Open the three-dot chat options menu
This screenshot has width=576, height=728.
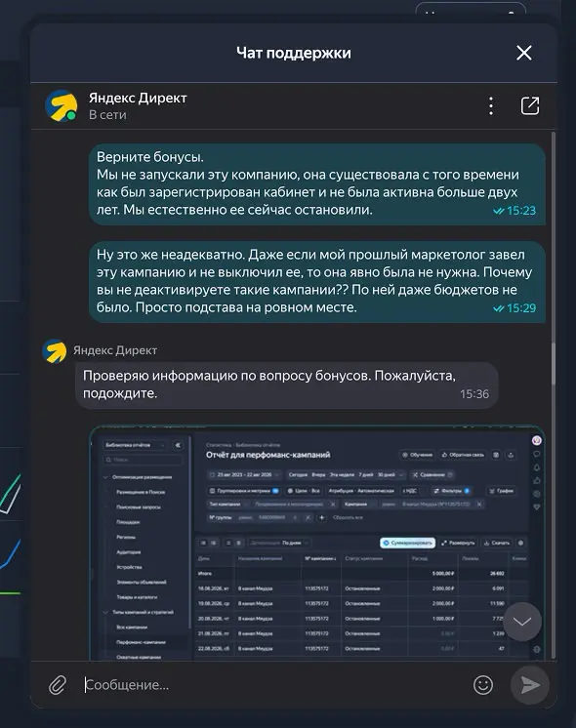click(491, 105)
